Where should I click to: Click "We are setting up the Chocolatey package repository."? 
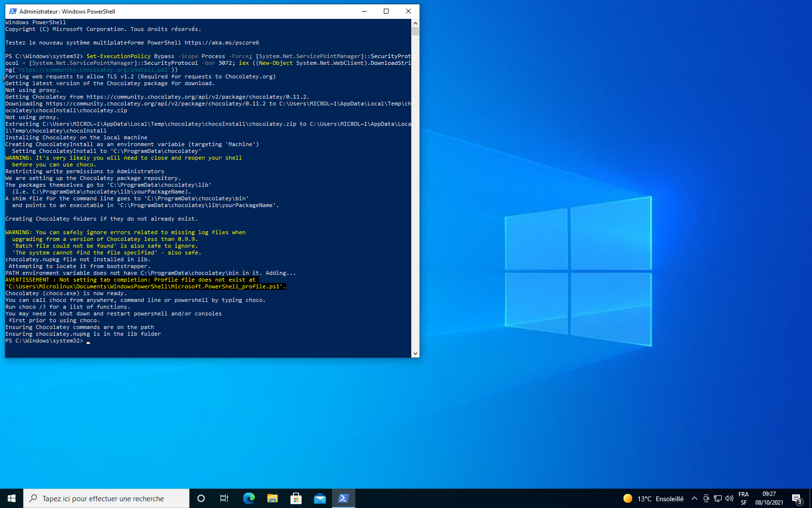coord(93,179)
